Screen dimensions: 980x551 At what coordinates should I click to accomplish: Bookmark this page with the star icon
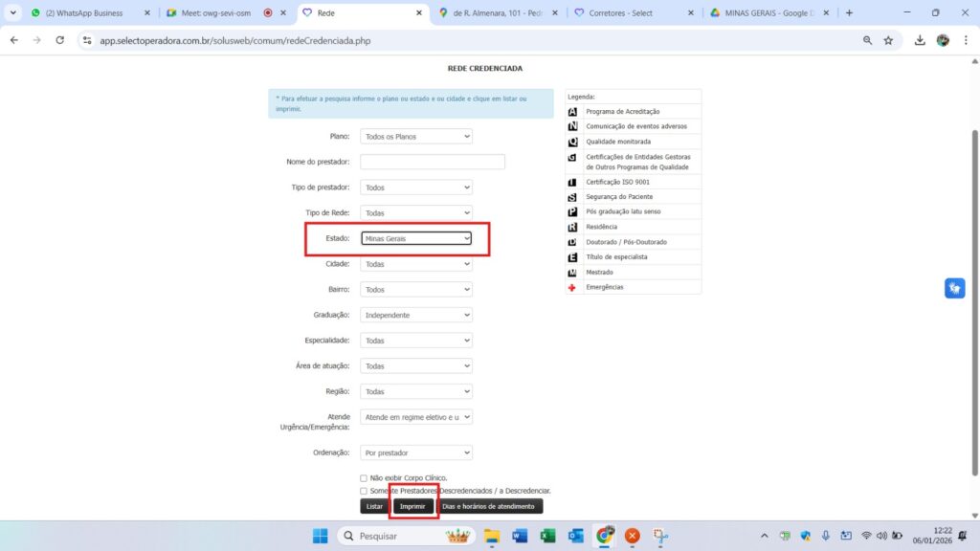888,40
